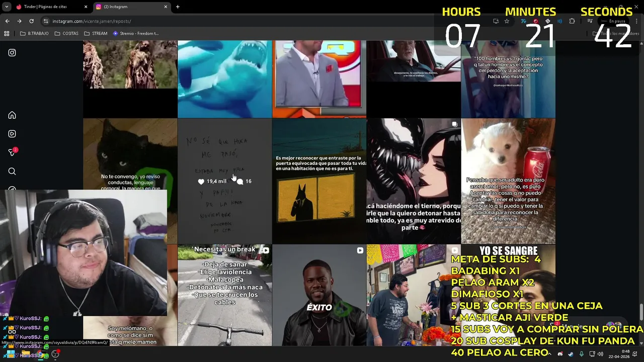The height and width of the screenshot is (362, 644).
Task: Open the 'puerta equivocada' yellow window post
Action: [319, 181]
